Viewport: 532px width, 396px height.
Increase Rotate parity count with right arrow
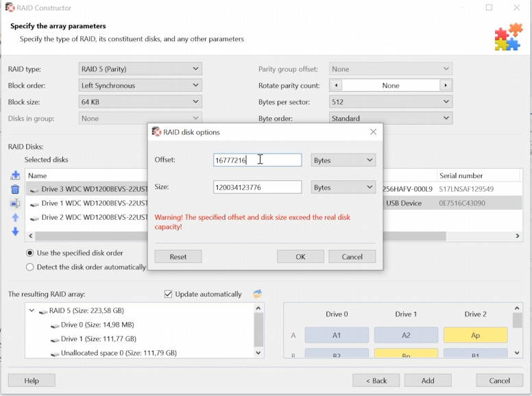pos(446,86)
